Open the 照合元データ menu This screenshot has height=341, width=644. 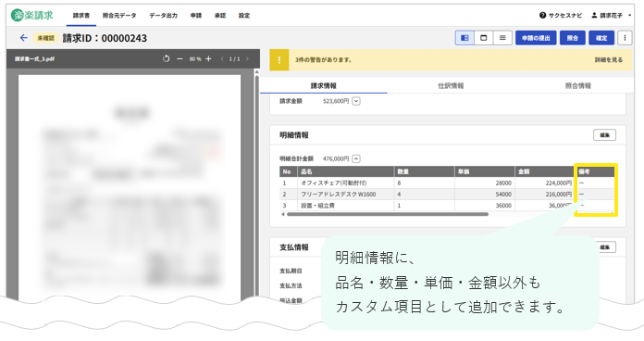coord(119,16)
